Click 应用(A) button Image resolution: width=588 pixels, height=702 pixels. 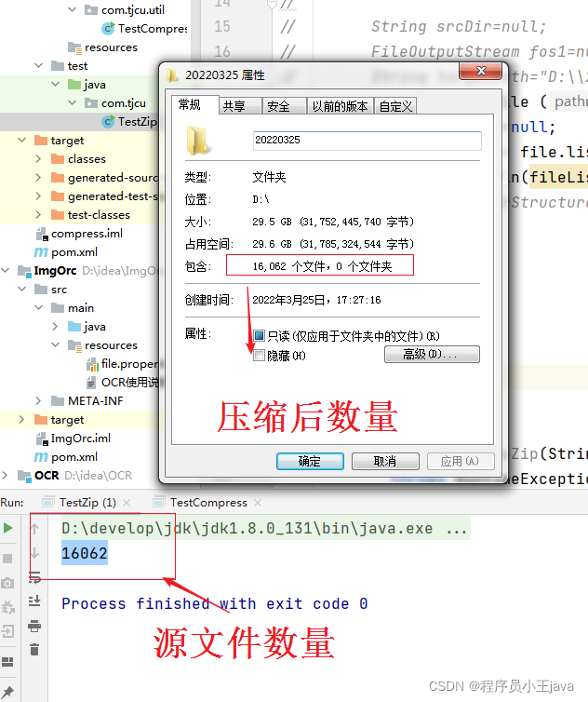tap(461, 461)
